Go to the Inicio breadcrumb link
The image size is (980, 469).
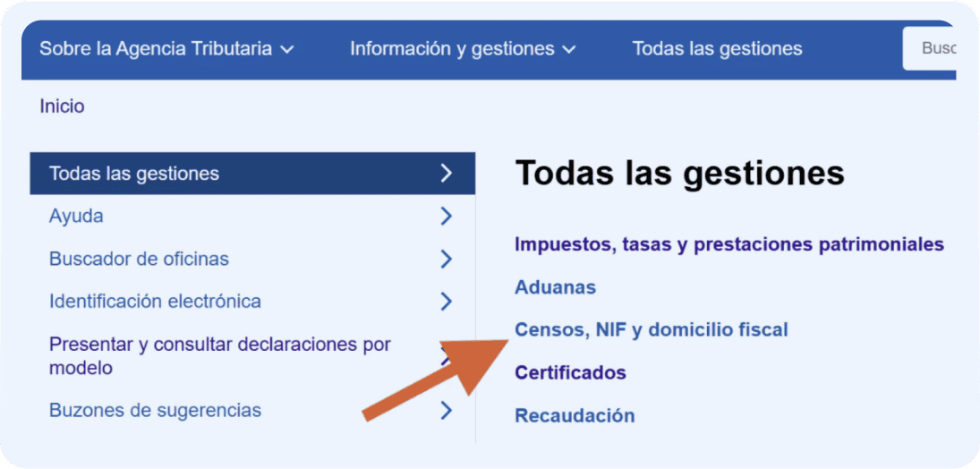(62, 107)
